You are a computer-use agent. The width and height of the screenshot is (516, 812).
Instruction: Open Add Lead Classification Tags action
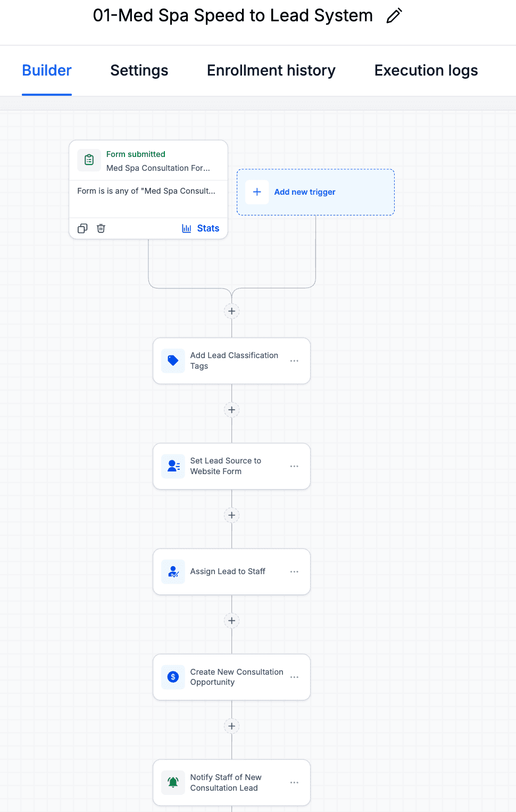pos(231,361)
